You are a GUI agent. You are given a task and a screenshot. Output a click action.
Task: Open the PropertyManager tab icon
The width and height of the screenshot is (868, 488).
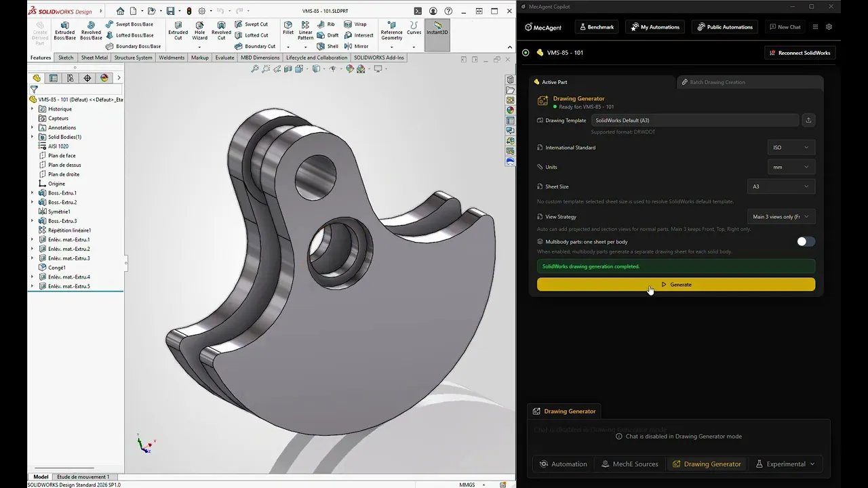54,78
